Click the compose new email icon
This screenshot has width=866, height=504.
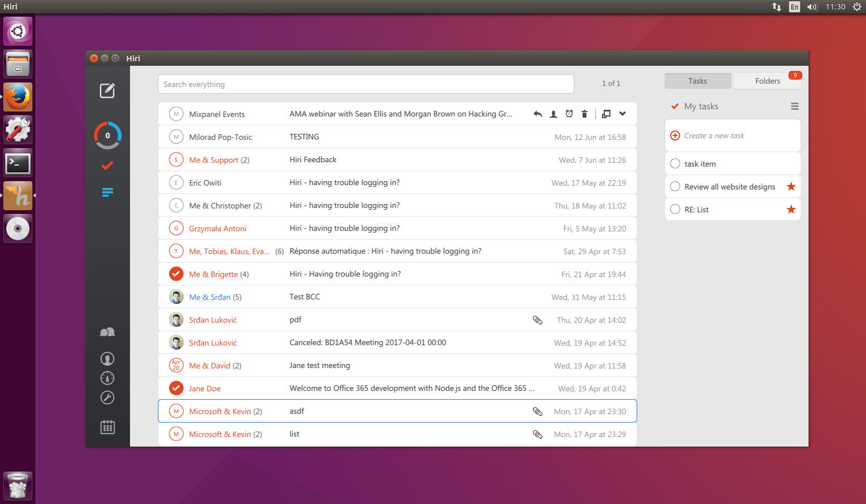click(107, 90)
